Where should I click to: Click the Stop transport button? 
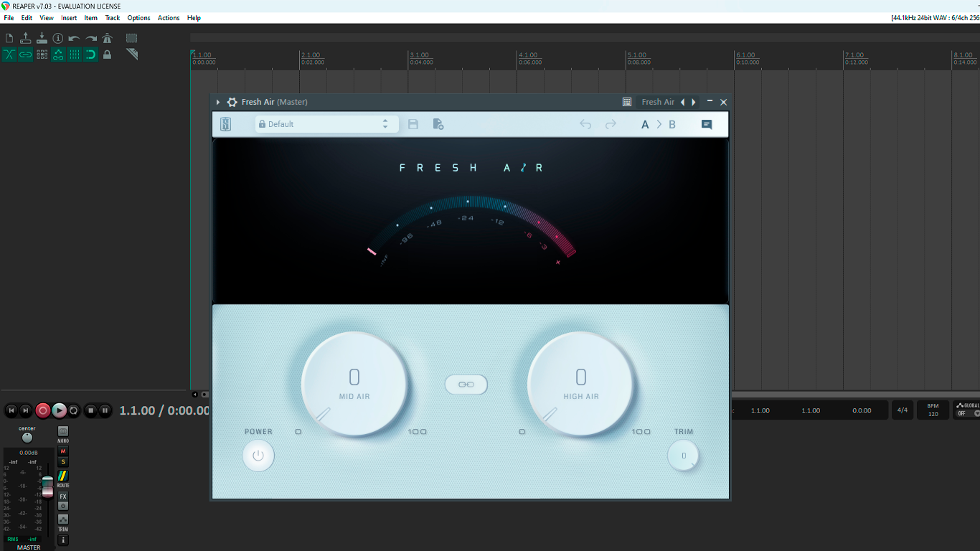click(x=90, y=410)
